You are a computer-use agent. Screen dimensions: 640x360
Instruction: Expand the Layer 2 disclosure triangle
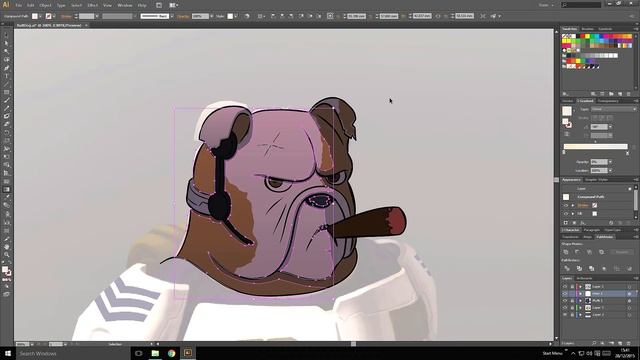(580, 315)
